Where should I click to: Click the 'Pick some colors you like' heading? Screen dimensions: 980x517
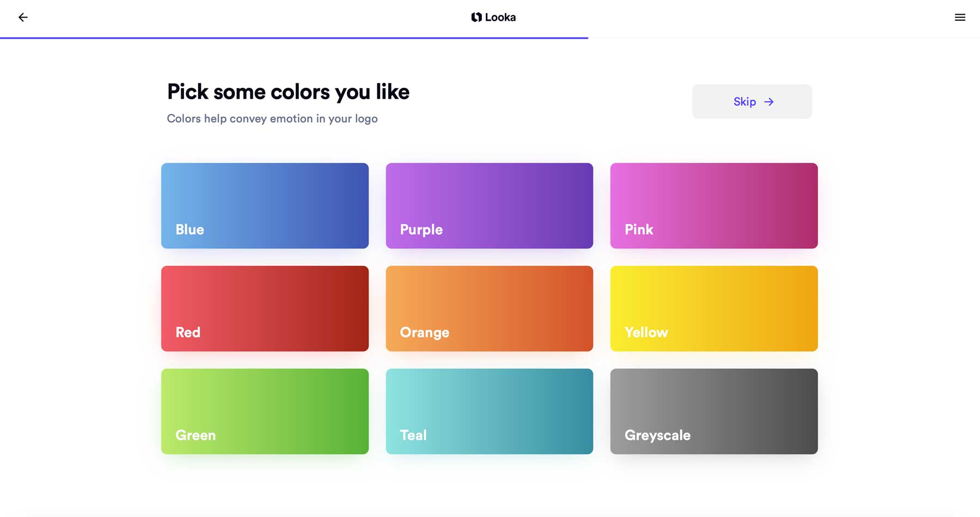pos(287,92)
